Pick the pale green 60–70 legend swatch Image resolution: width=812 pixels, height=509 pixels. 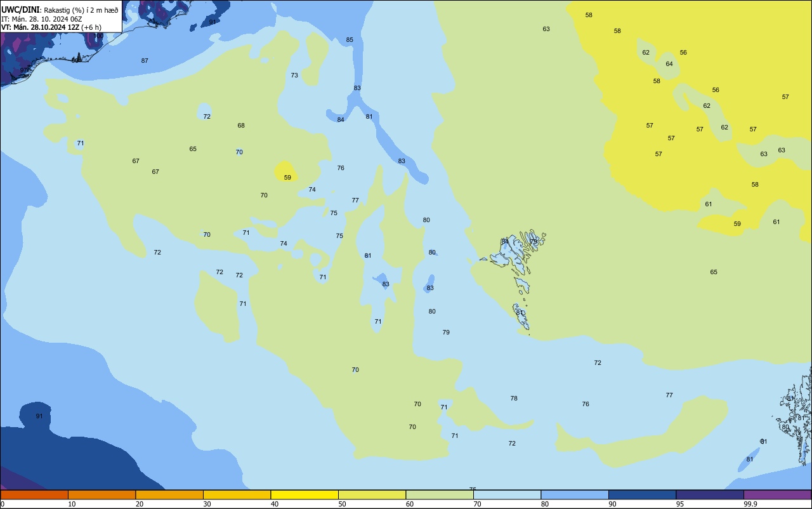tap(440, 494)
